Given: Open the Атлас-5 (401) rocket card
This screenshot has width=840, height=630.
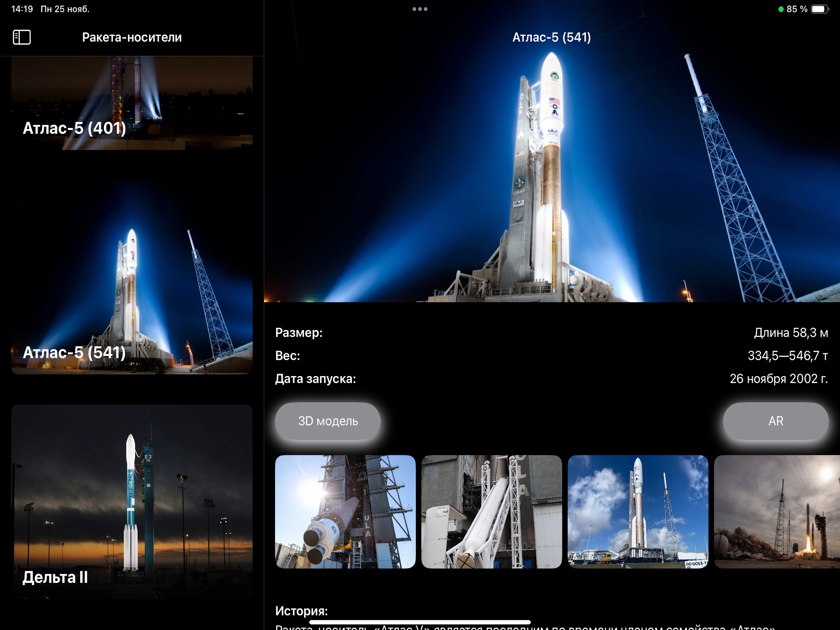Looking at the screenshot, I should pos(132,103).
